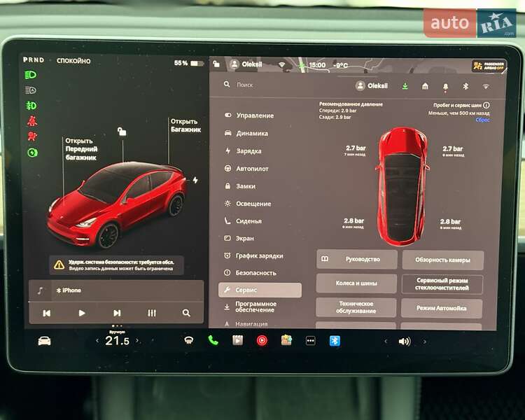
Task: Skip to the next track
Action: click(117, 313)
